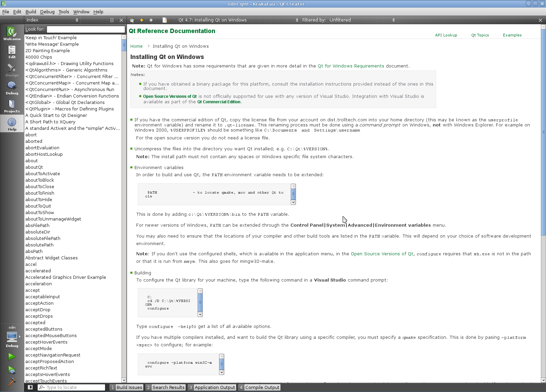Toggle the sidebar visibility button
Image resolution: width=546 pixels, height=392 pixels.
30,387
